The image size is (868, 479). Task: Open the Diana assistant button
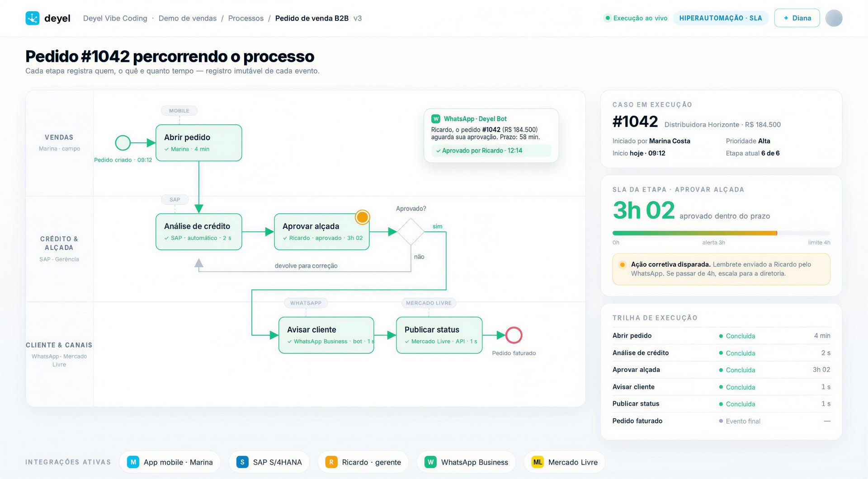(797, 18)
